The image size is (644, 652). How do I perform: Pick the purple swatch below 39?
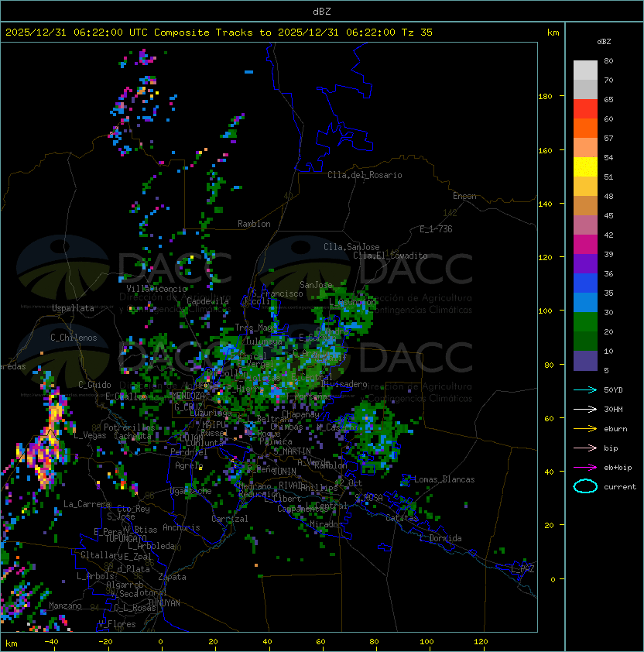(x=585, y=263)
